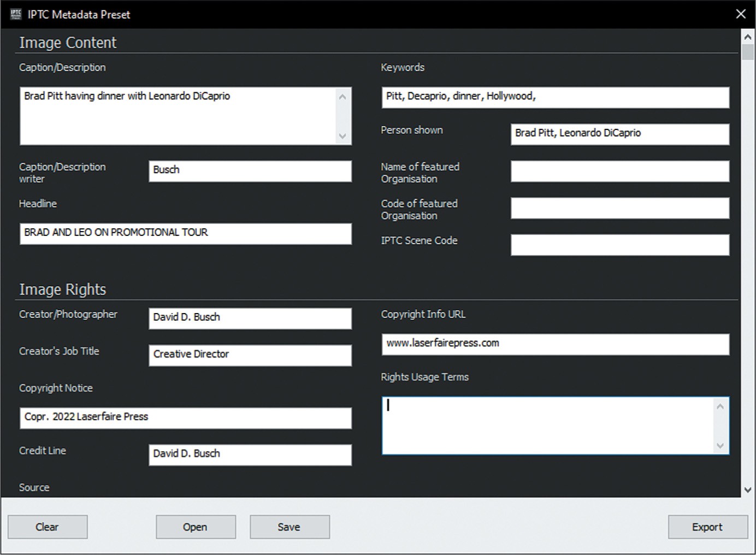Click the Copyright Notice field

point(185,418)
